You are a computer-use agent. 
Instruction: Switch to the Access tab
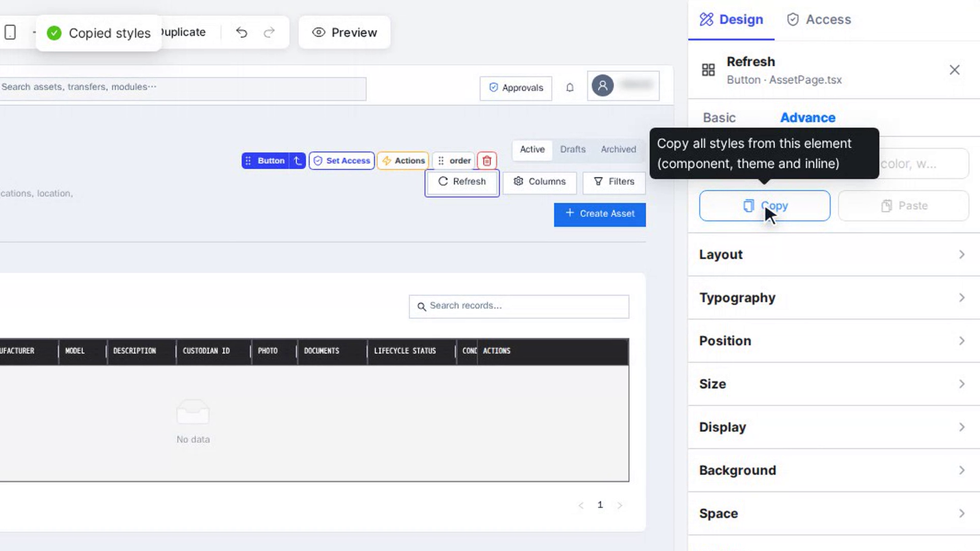(x=819, y=19)
